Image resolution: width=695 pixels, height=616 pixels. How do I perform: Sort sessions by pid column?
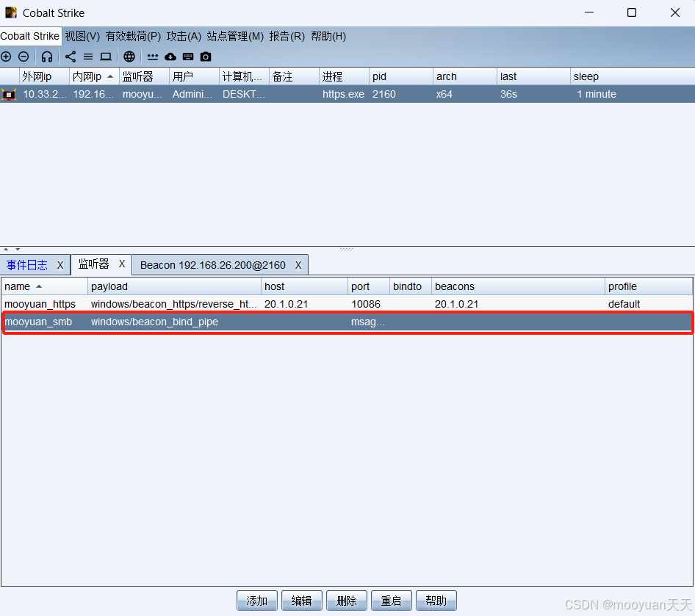click(401, 76)
